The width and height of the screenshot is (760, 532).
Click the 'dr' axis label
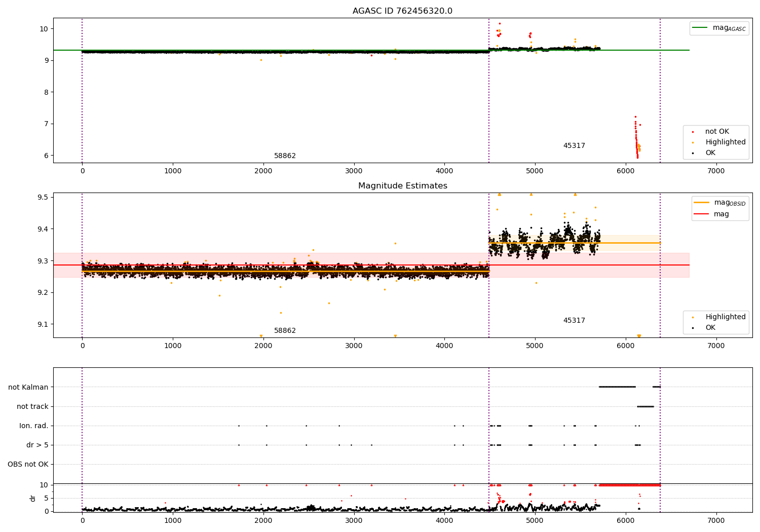(33, 498)
